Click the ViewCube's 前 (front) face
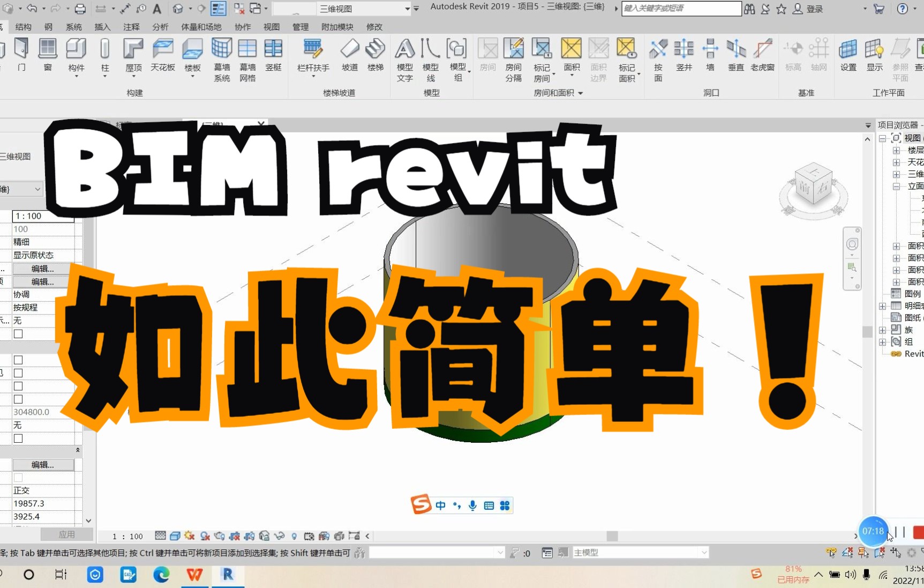 [804, 188]
